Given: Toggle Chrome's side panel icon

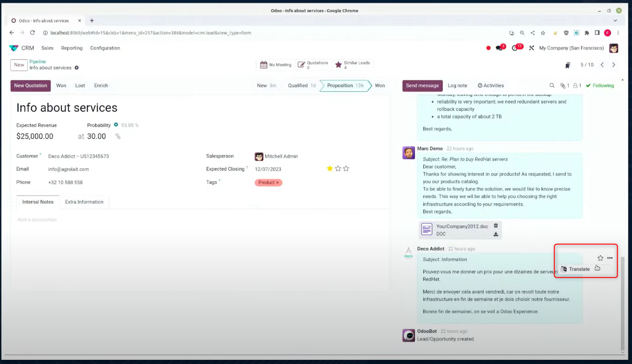Looking at the screenshot, I should 597,33.
